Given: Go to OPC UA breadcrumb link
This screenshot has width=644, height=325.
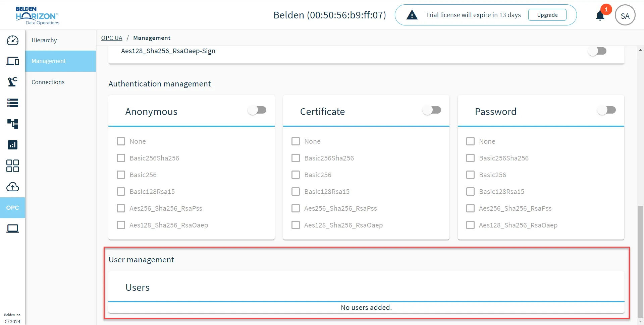Looking at the screenshot, I should [112, 38].
